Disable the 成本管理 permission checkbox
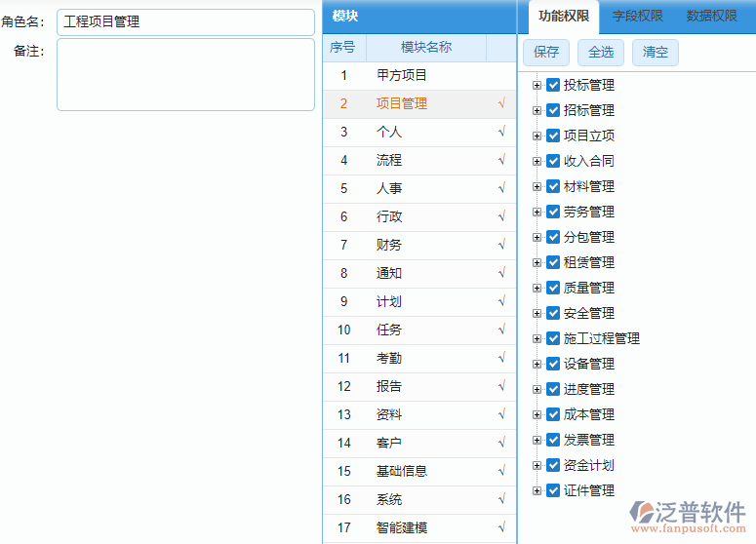 coord(553,414)
